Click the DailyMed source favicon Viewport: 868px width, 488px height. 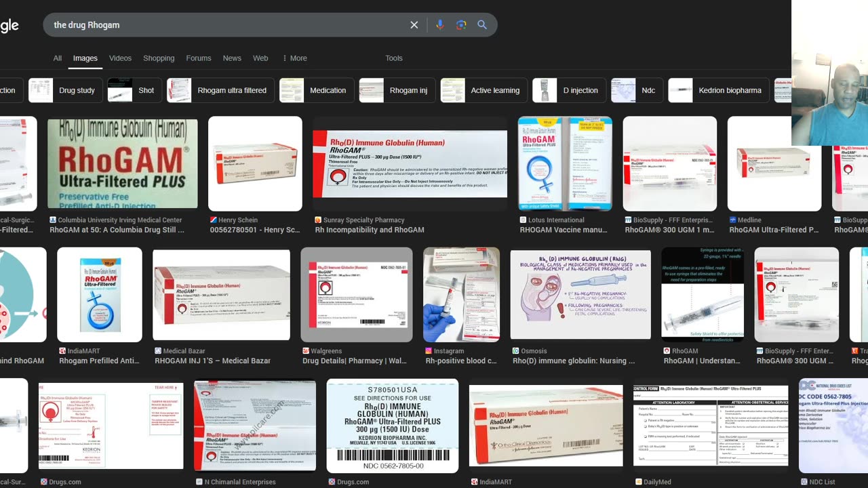click(x=639, y=482)
